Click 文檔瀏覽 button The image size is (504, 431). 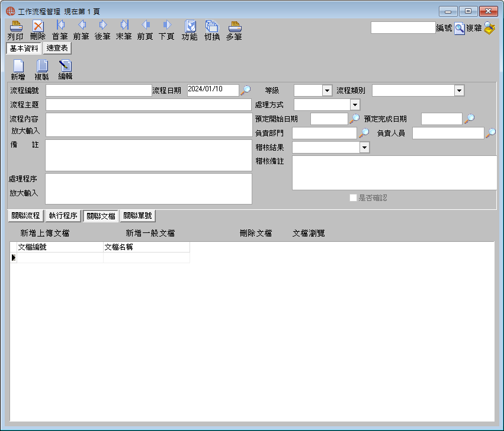click(x=309, y=233)
